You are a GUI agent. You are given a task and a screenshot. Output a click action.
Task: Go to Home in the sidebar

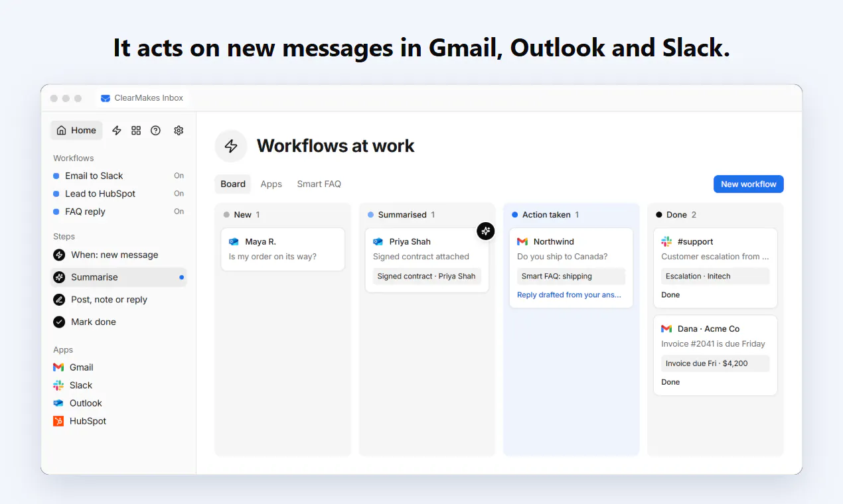pos(77,131)
